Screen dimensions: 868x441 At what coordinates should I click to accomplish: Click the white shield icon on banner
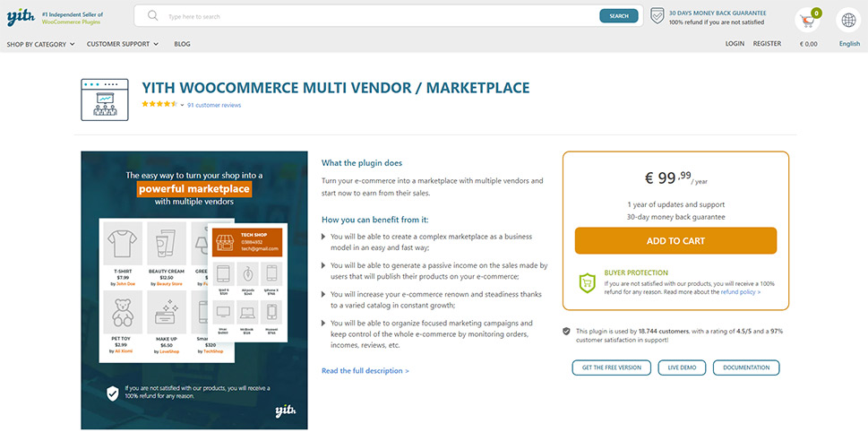coord(112,393)
